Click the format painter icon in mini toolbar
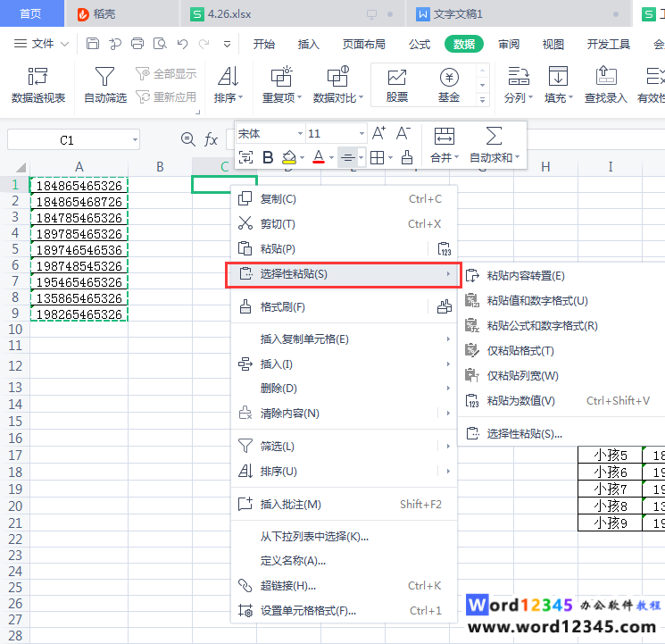The height and width of the screenshot is (644, 665). (407, 157)
